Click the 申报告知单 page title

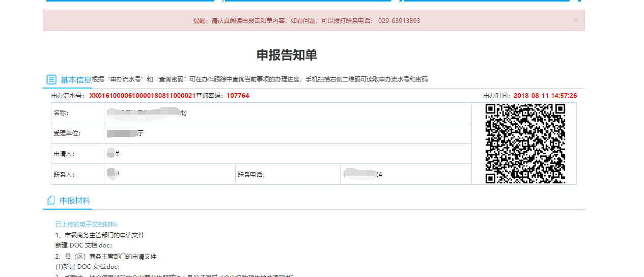click(287, 55)
